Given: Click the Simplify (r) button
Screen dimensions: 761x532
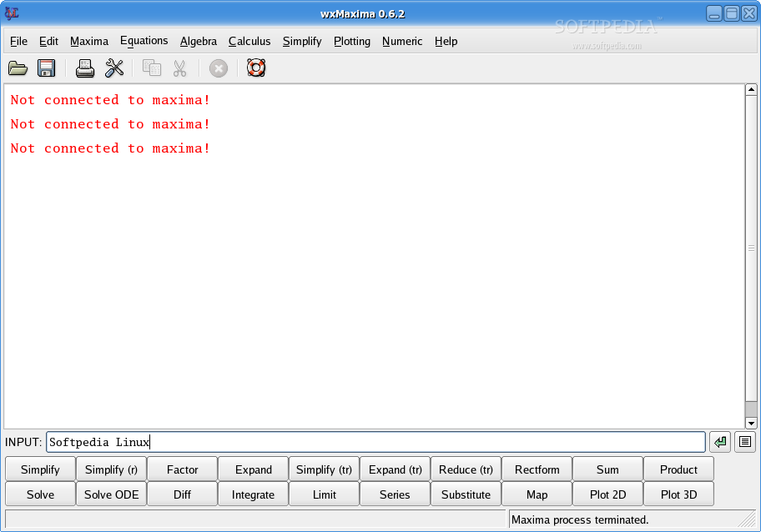Looking at the screenshot, I should click(x=111, y=469).
